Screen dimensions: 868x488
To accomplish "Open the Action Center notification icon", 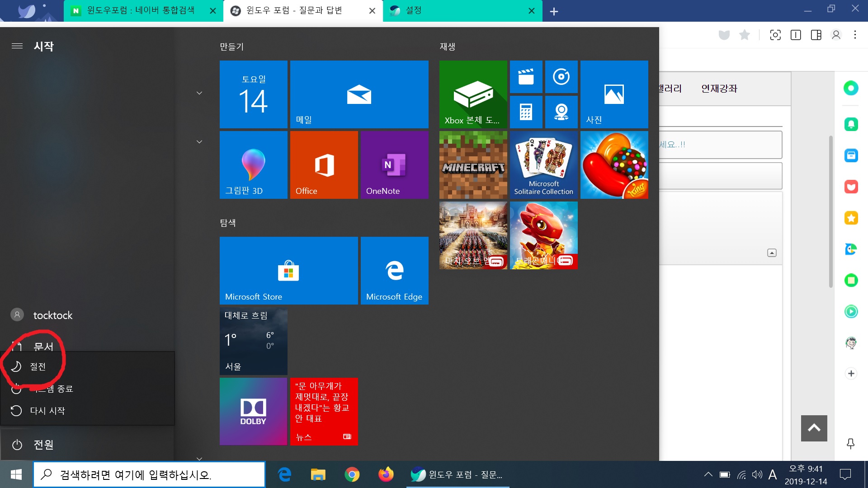I will (845, 474).
